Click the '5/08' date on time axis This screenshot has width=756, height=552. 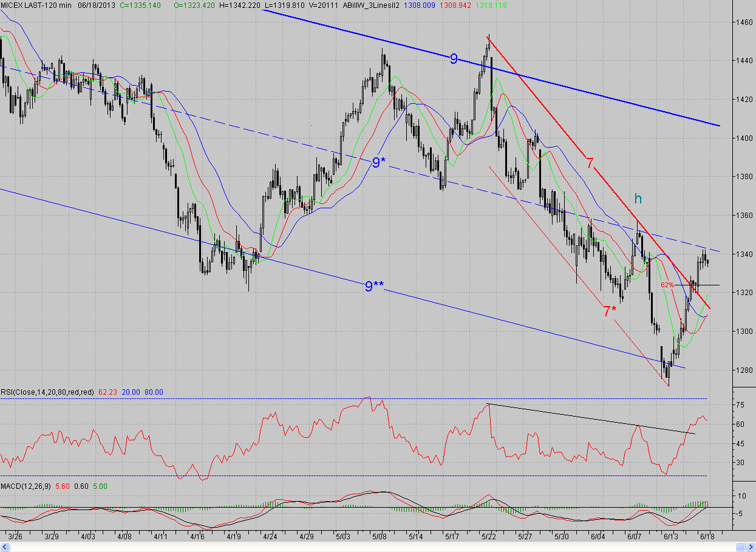pyautogui.click(x=380, y=537)
